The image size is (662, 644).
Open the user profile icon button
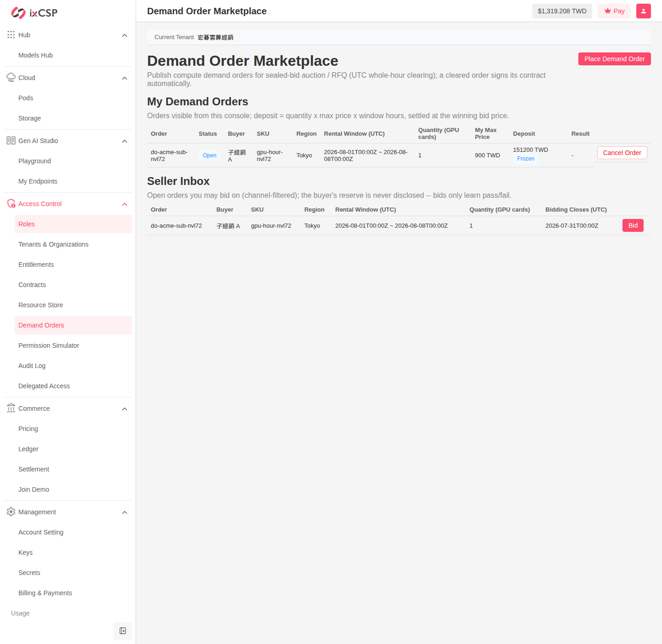[x=644, y=11]
